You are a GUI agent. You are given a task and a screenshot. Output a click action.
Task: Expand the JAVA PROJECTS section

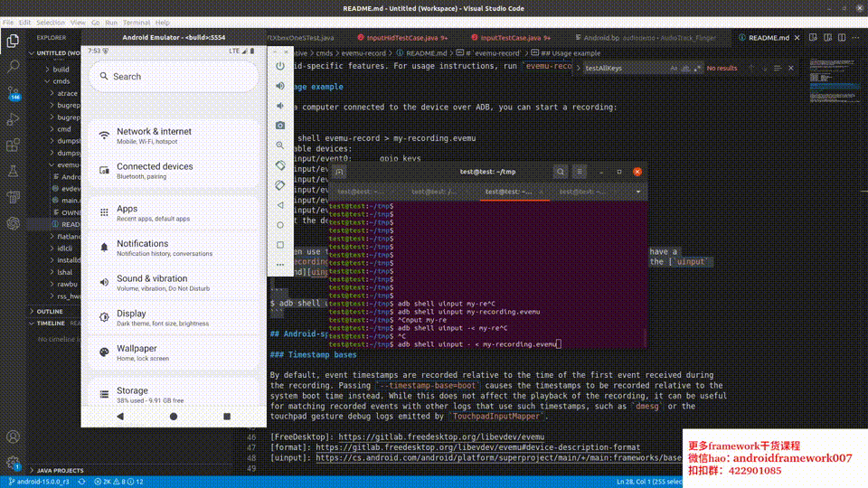(60, 470)
